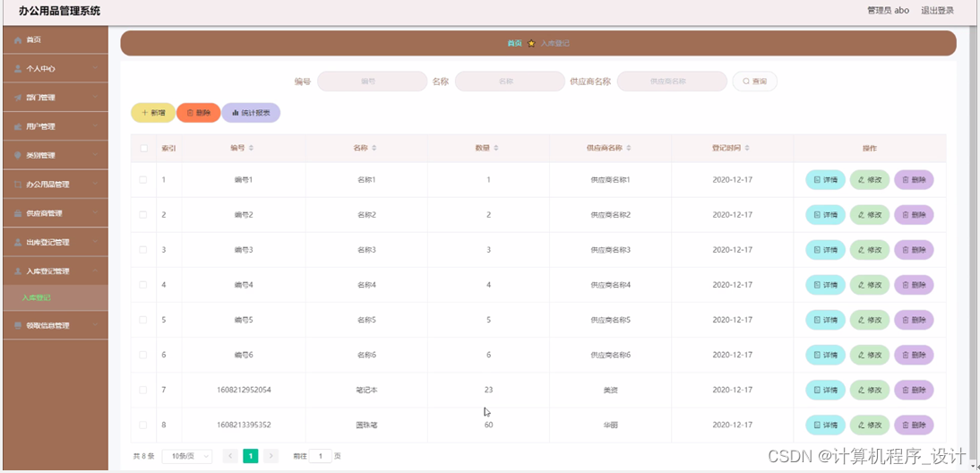Click the icon beside 领取信息管理

[x=18, y=325]
